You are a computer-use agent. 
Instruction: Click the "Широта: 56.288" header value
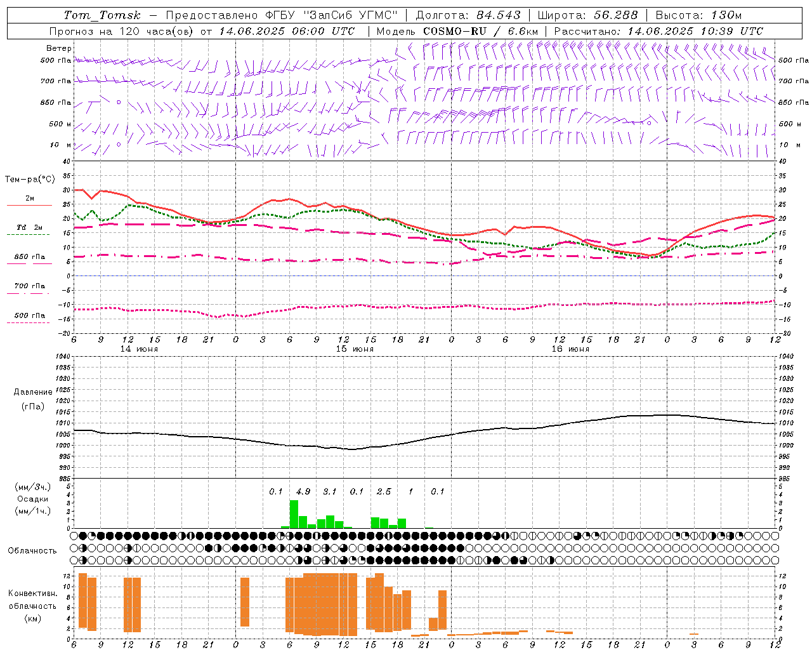[587, 15]
